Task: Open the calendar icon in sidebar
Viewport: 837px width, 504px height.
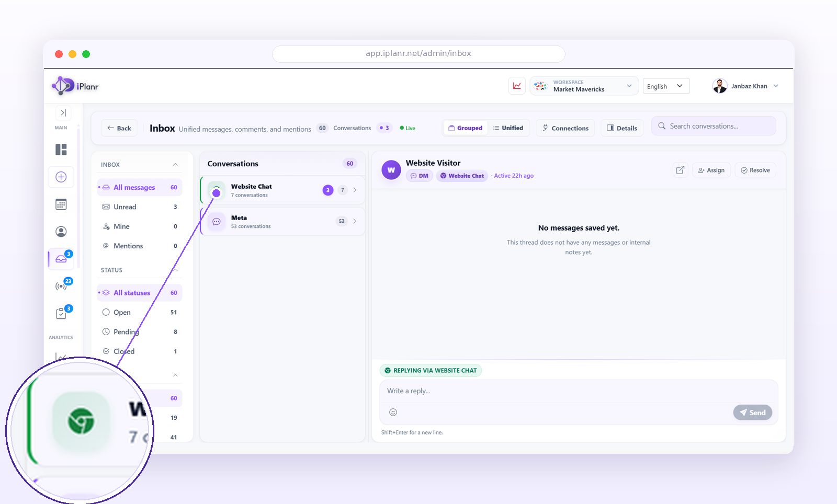Action: (61, 204)
